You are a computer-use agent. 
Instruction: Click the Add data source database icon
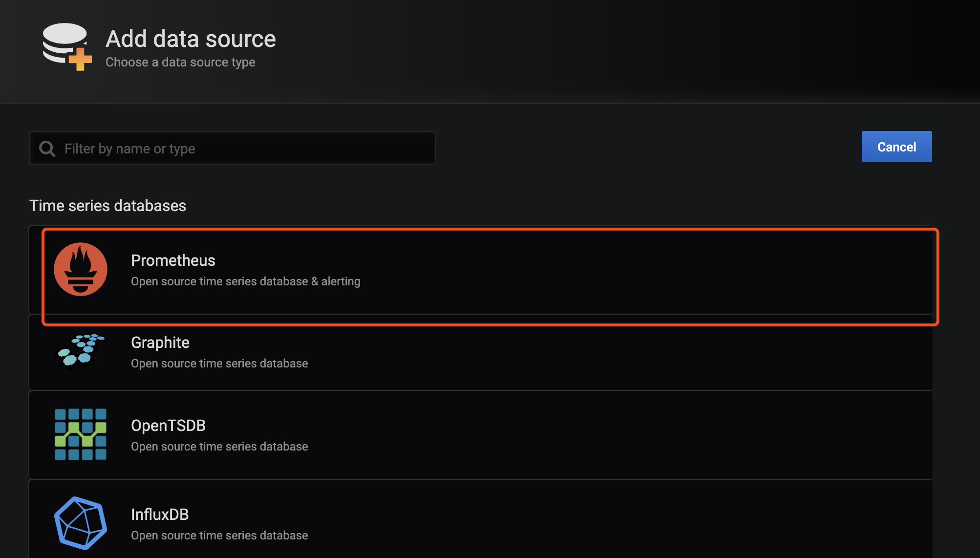point(67,47)
